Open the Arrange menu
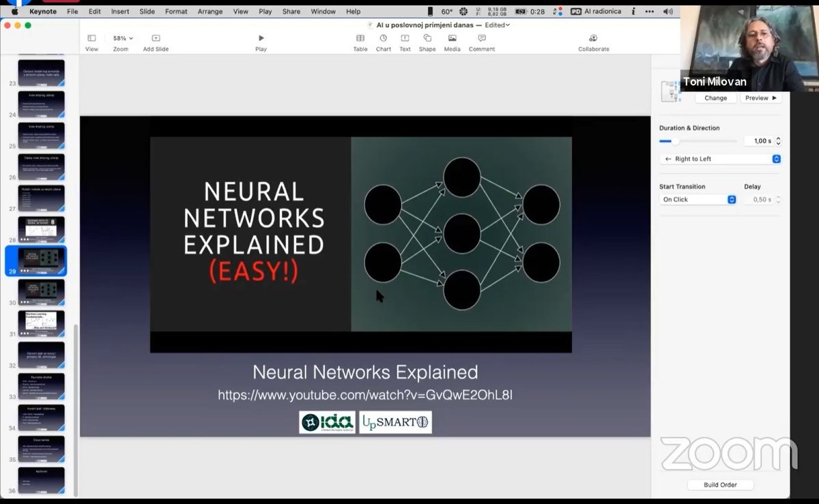 tap(210, 12)
